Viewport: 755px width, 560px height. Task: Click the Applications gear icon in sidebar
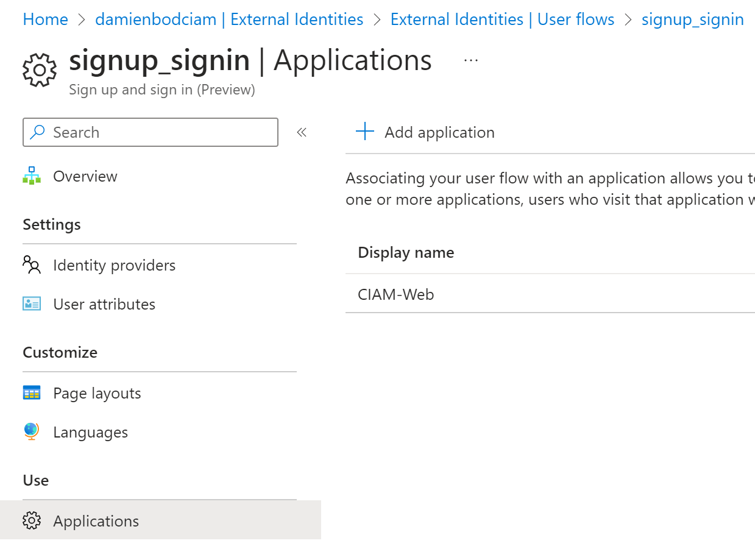(32, 521)
